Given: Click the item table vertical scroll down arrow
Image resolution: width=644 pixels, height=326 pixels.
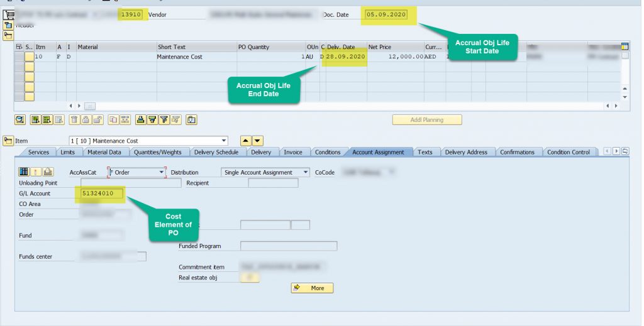Looking at the screenshot, I should pos(625,97).
